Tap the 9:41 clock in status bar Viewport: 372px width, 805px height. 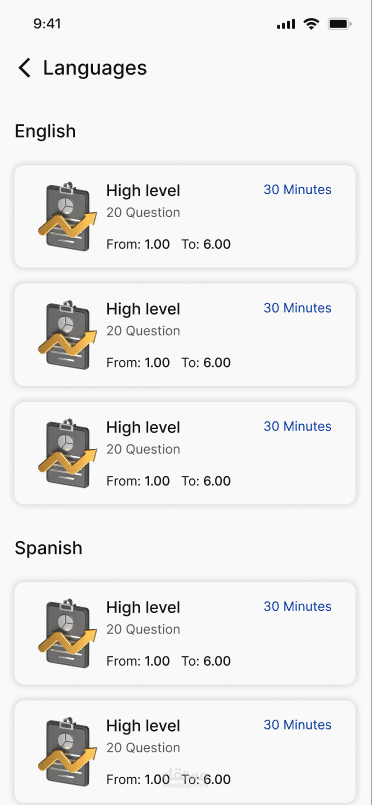click(47, 24)
